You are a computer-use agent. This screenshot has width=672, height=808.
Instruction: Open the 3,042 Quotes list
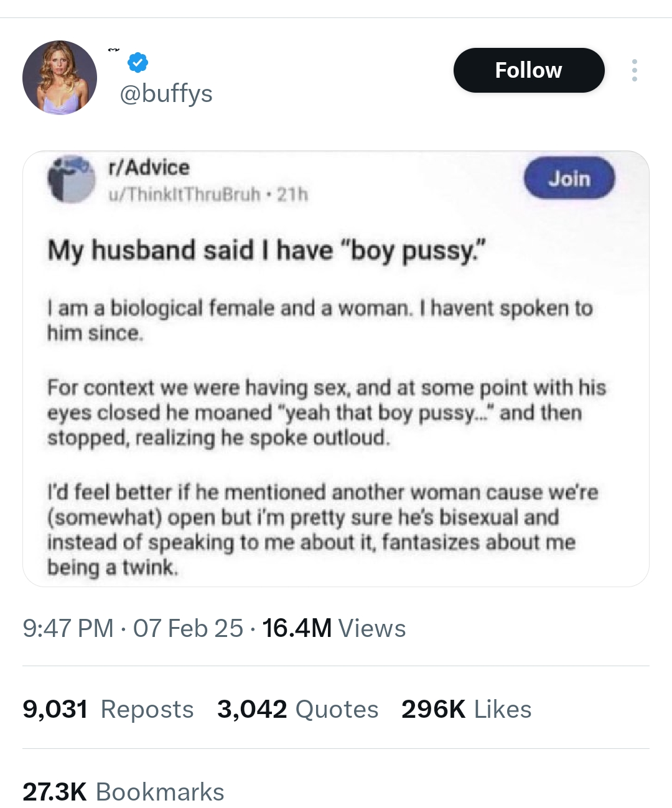point(297,709)
